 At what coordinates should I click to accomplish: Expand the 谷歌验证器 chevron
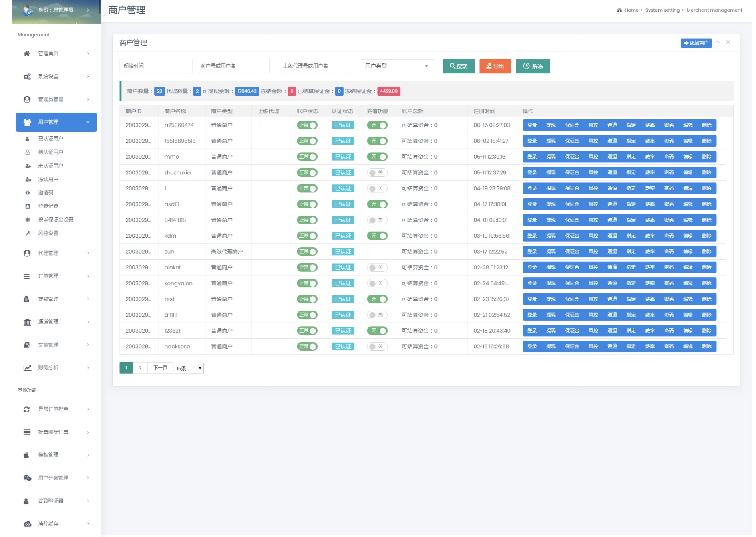88,501
